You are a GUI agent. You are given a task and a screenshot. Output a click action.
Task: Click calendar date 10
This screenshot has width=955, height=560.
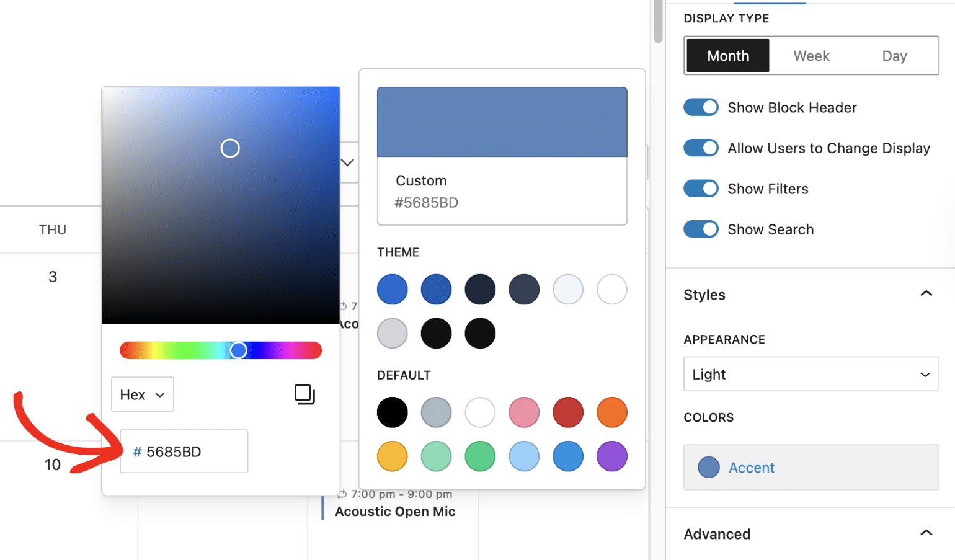(x=53, y=464)
